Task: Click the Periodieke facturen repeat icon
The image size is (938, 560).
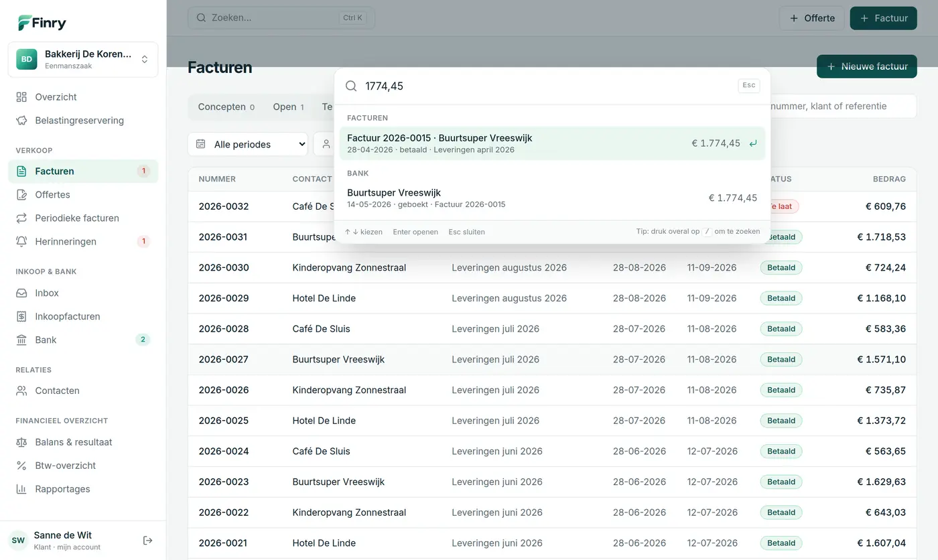Action: tap(21, 218)
